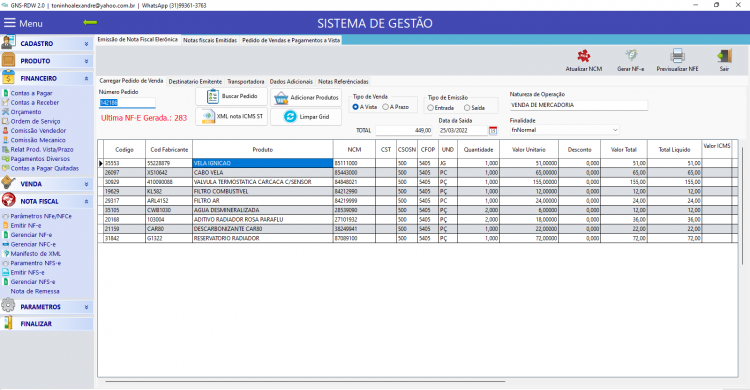Click the Sair exit icon
The width and height of the screenshot is (750, 390).
pos(724,56)
